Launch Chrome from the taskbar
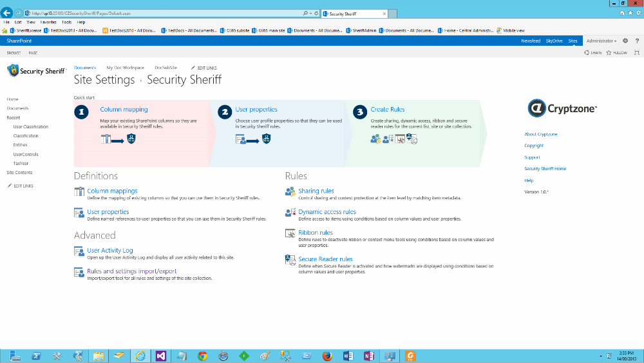This screenshot has width=644, height=363. click(x=202, y=356)
